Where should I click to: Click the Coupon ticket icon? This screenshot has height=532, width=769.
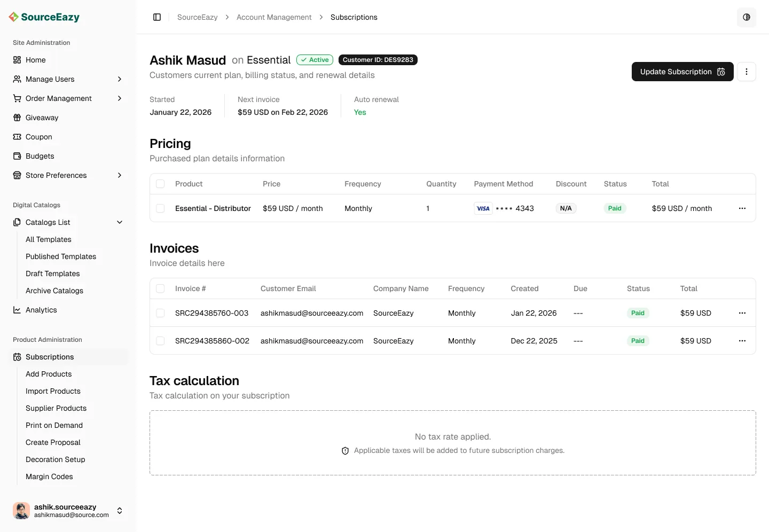tap(17, 137)
